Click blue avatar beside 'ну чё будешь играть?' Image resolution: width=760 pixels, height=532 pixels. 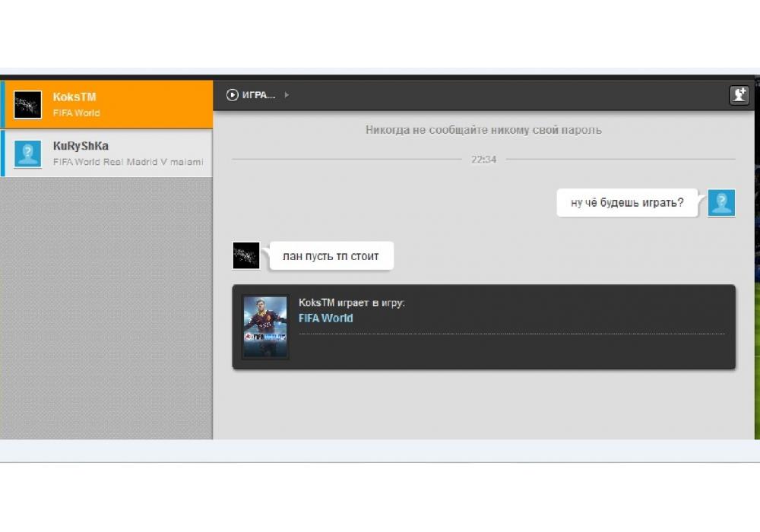[x=721, y=203]
